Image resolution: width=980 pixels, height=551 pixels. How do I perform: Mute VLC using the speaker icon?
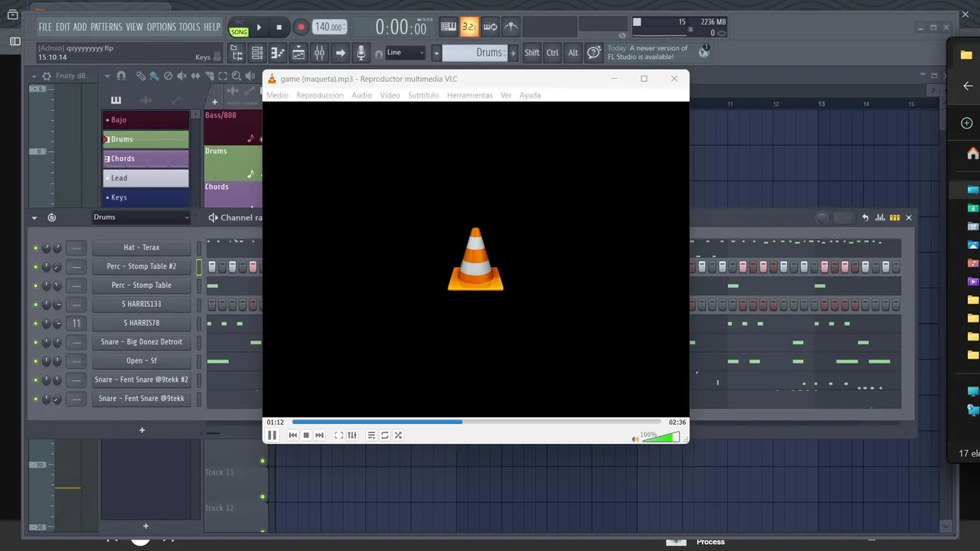635,439
